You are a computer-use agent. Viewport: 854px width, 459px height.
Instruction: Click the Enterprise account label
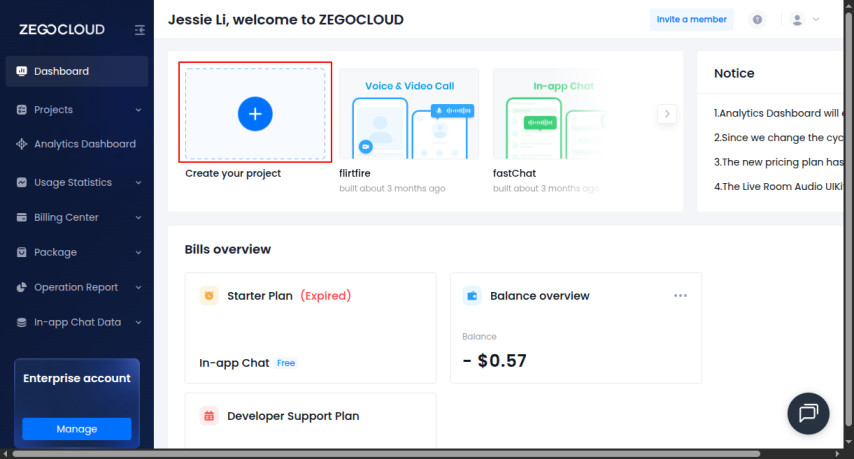pyautogui.click(x=77, y=378)
